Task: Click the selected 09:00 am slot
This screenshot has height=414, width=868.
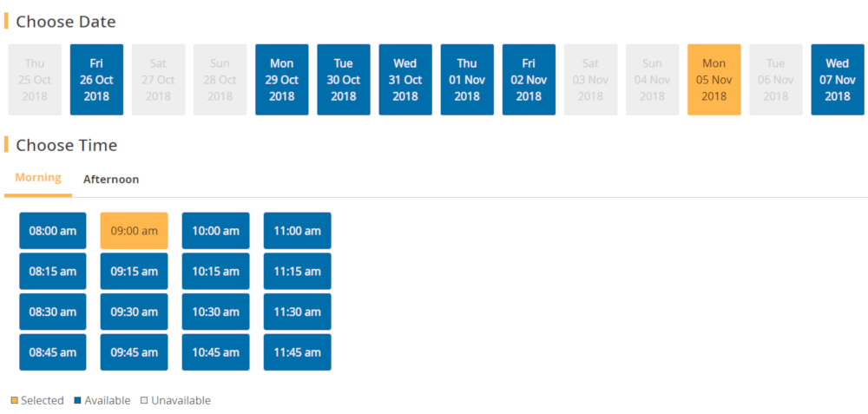Action: point(135,231)
